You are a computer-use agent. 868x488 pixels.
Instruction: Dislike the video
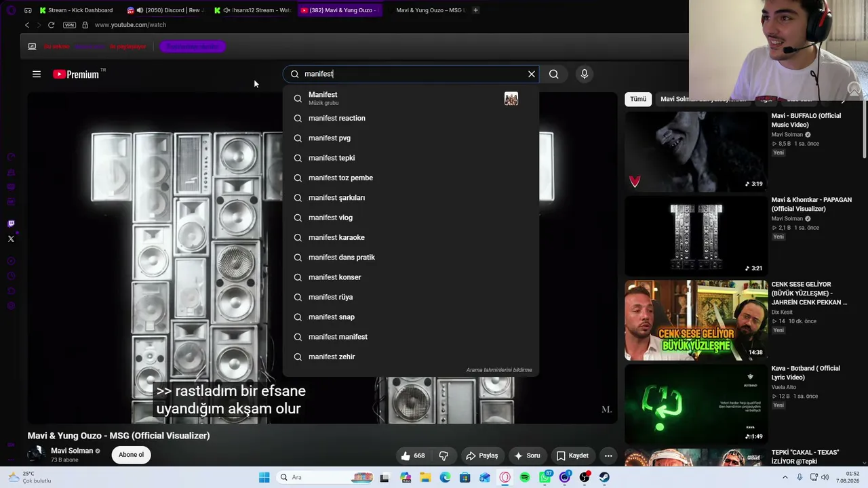coord(443,455)
